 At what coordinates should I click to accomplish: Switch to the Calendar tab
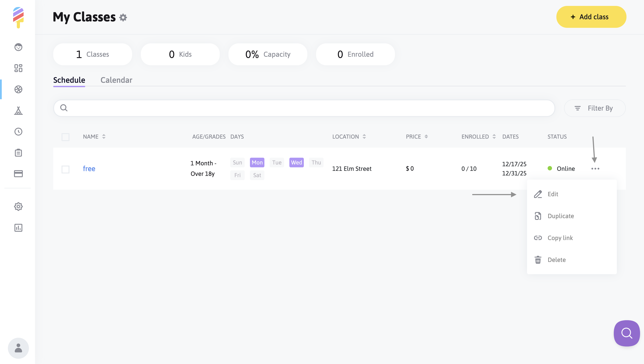(x=116, y=80)
